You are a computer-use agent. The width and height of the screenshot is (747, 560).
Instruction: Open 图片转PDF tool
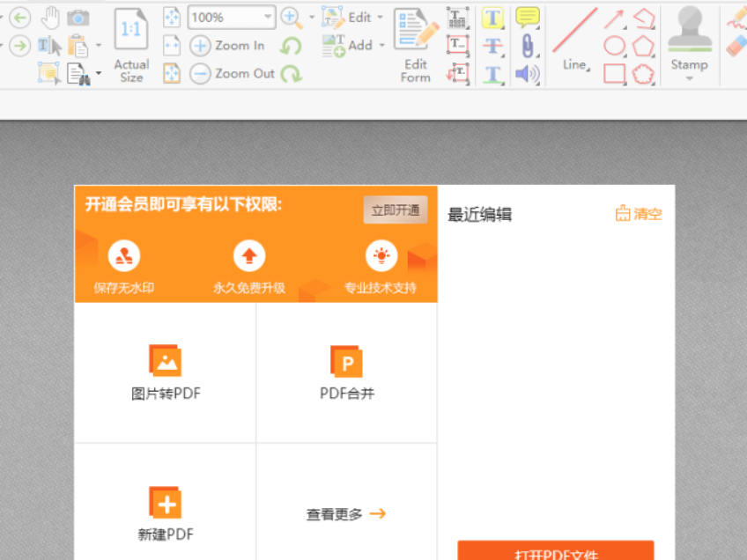tap(166, 372)
